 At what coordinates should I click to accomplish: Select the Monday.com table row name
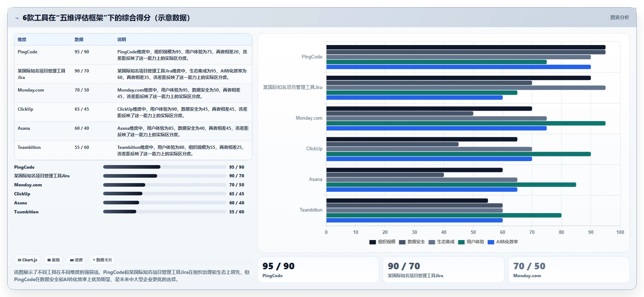pyautogui.click(x=31, y=90)
